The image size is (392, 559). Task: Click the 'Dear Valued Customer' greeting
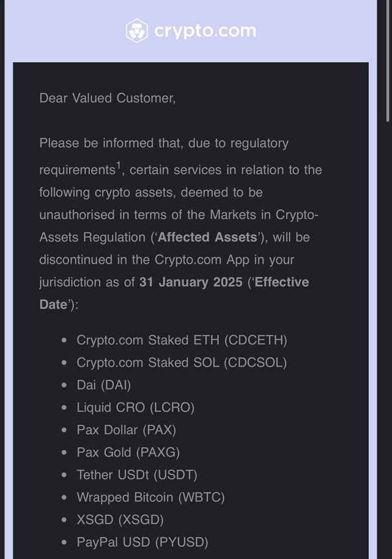coord(107,98)
